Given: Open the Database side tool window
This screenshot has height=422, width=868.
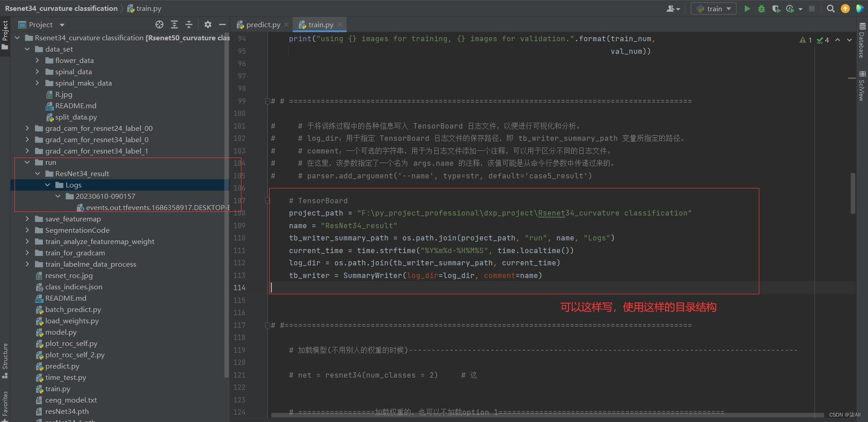Looking at the screenshot, I should [x=862, y=40].
